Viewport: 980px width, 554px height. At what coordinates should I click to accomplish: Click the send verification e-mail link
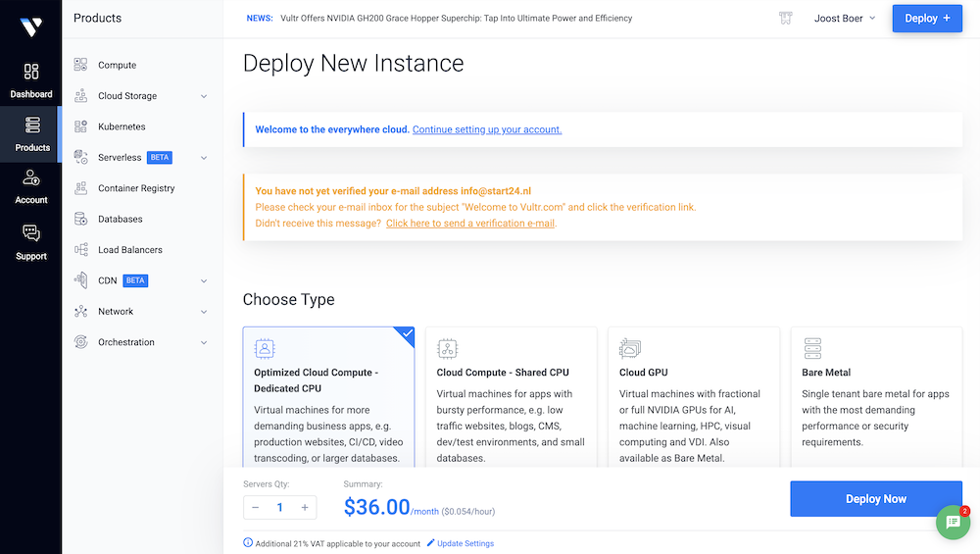tap(470, 224)
